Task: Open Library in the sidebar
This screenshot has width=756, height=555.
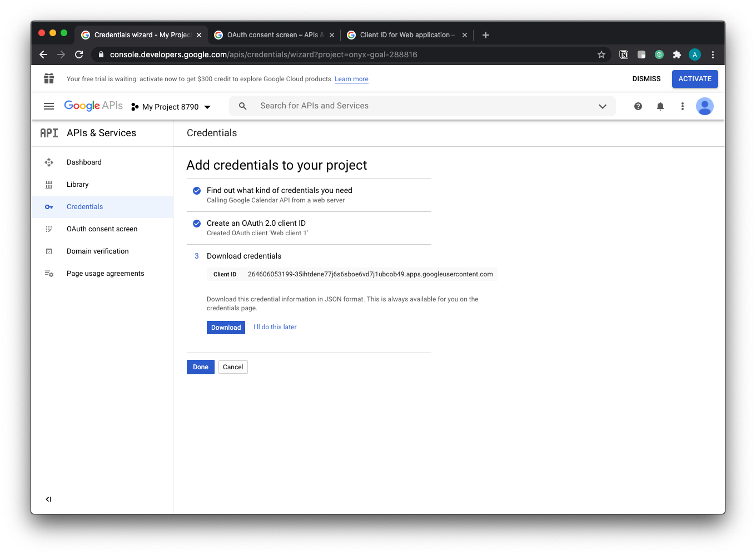Action: 77,185
